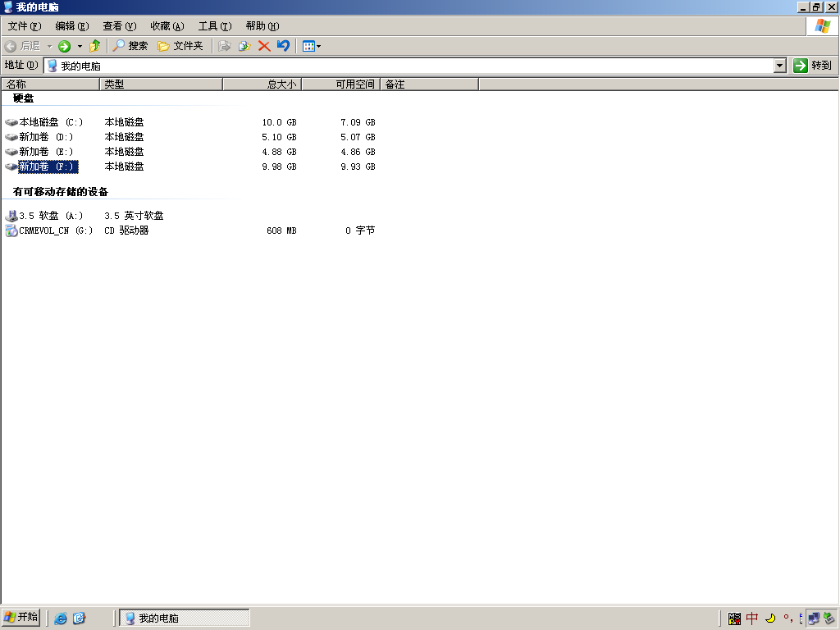Select 3.5 软盘 (A:) floppy drive

point(51,216)
